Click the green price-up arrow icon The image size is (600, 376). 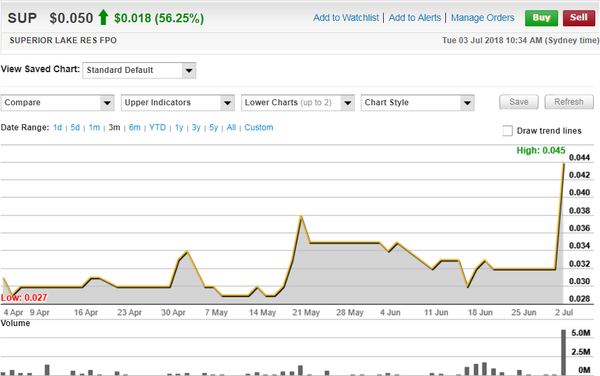tap(103, 18)
